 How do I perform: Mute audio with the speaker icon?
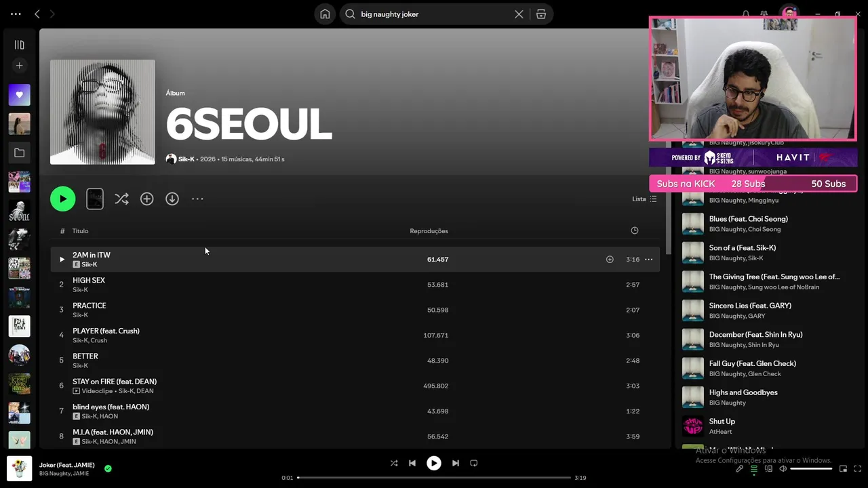(x=783, y=468)
